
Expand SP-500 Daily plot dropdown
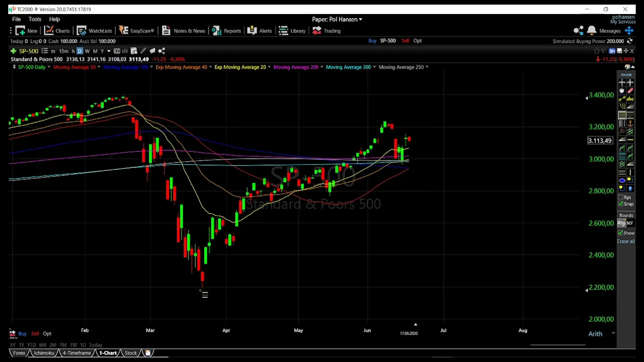(49, 67)
